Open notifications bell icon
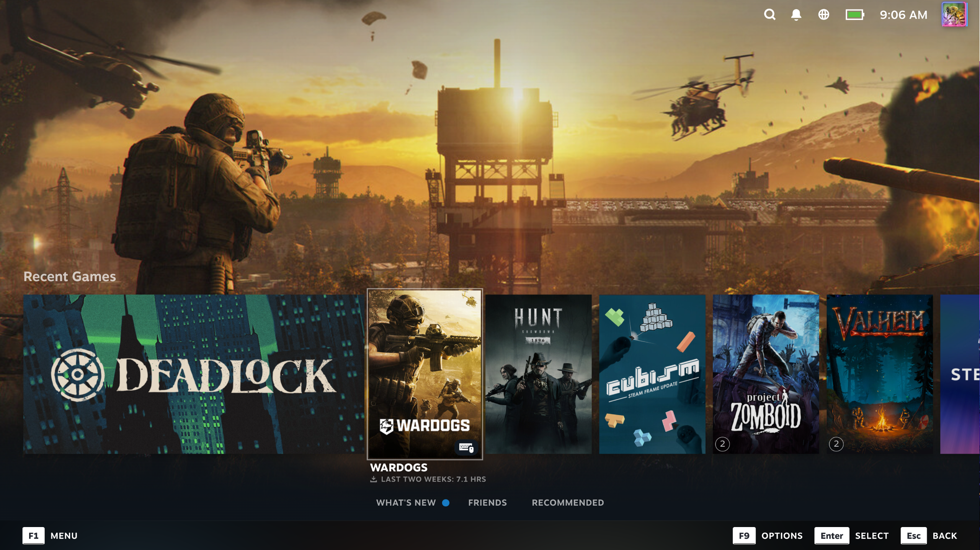 796,15
